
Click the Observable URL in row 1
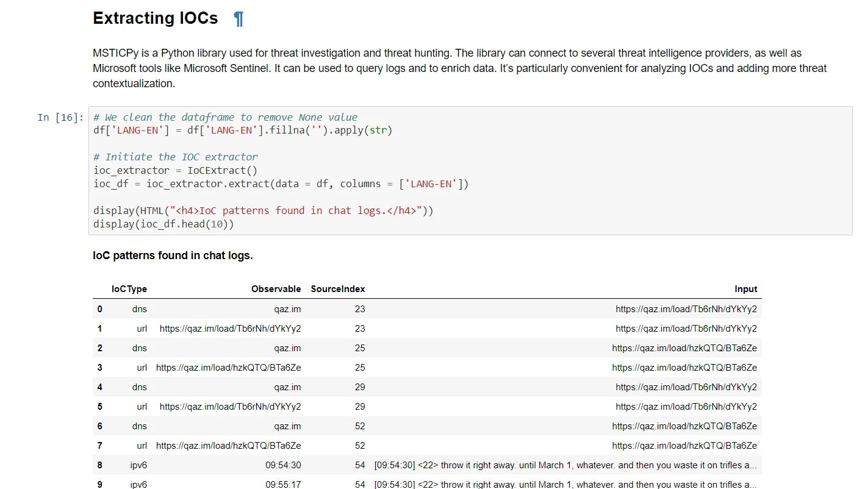point(231,329)
